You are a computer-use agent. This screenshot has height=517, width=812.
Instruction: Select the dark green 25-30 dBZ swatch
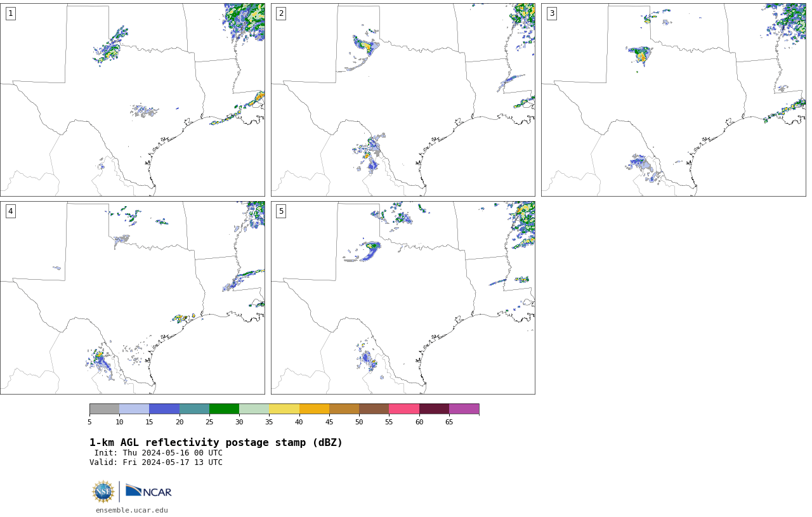[224, 409]
